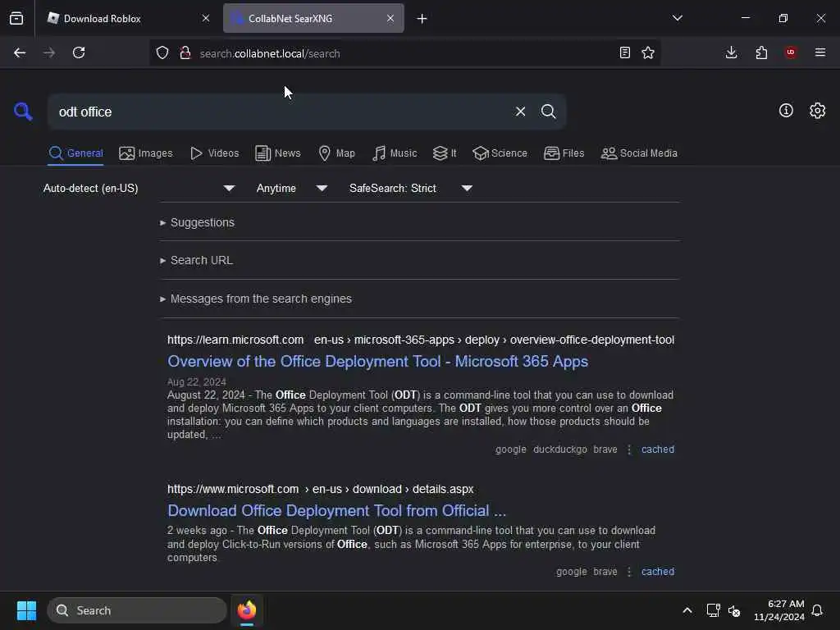The width and height of the screenshot is (840, 630).
Task: Open the network status tray icon
Action: 713,610
